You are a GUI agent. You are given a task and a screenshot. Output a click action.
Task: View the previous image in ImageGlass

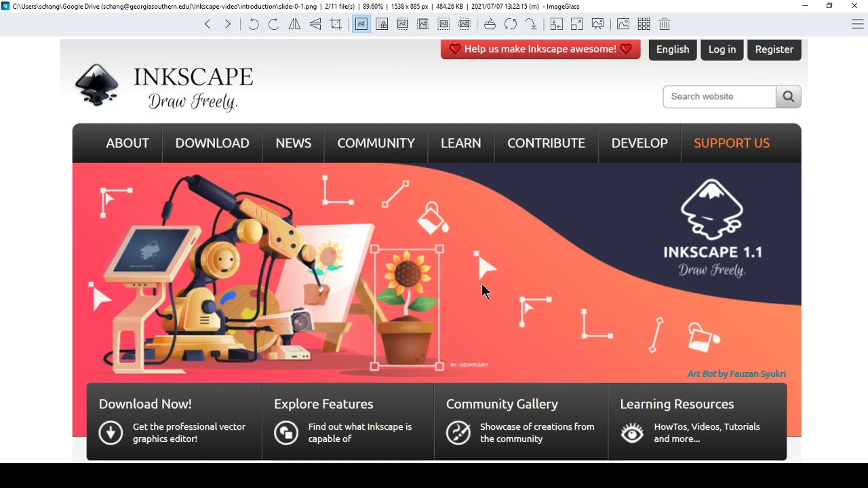point(208,24)
